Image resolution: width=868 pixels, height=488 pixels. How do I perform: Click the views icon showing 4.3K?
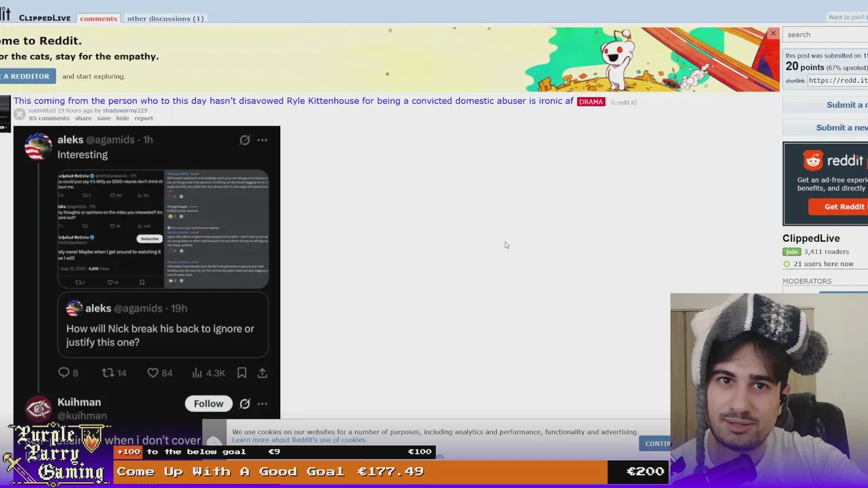[x=197, y=373]
